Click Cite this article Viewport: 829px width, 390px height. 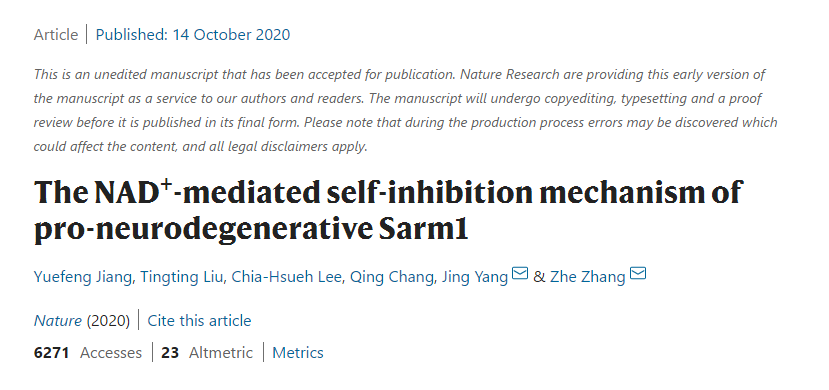(199, 321)
